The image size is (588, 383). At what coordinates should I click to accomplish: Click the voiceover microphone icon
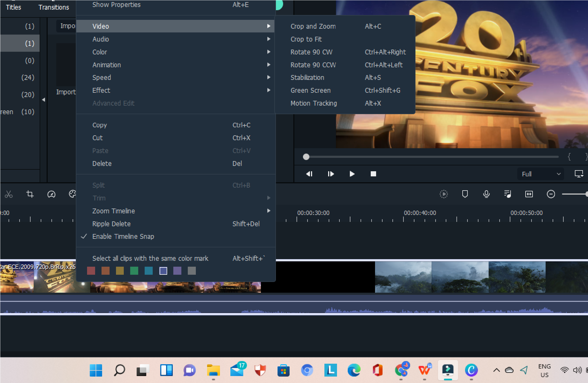click(486, 194)
